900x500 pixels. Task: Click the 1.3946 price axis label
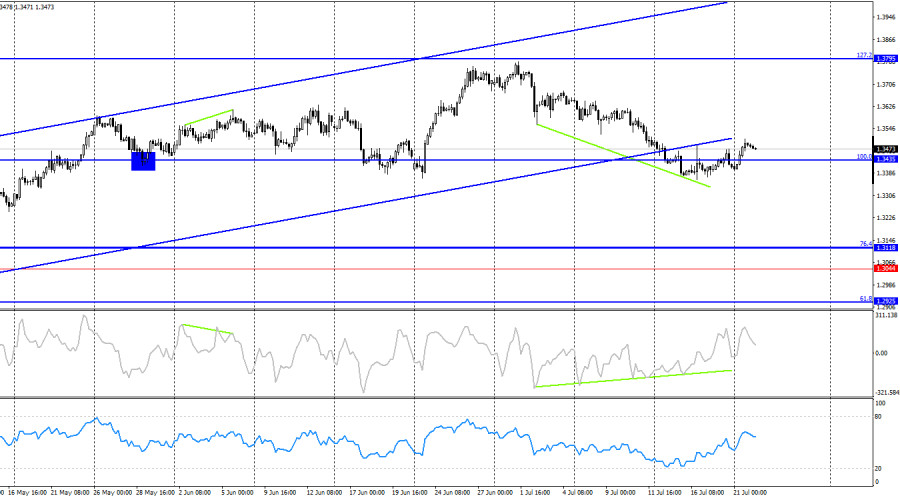tap(886, 17)
